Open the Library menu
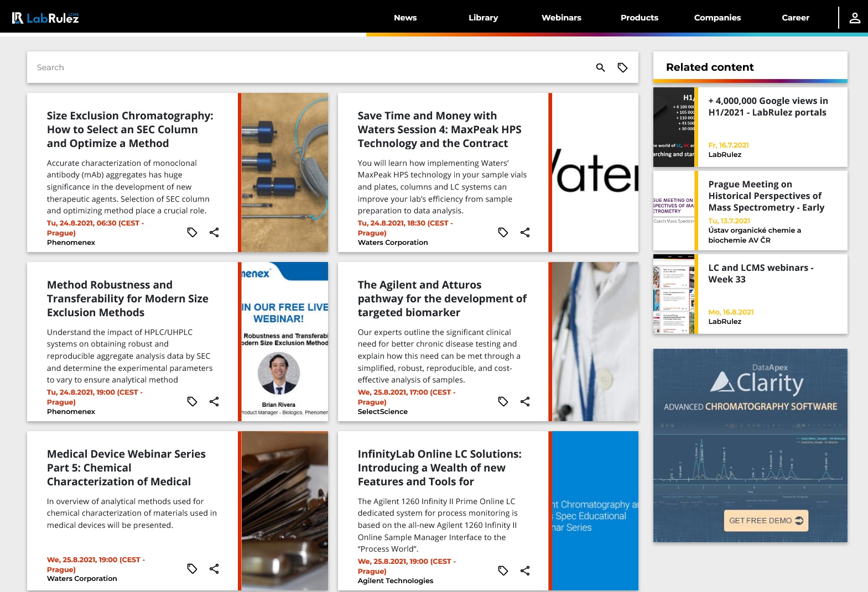868x592 pixels. (x=483, y=18)
